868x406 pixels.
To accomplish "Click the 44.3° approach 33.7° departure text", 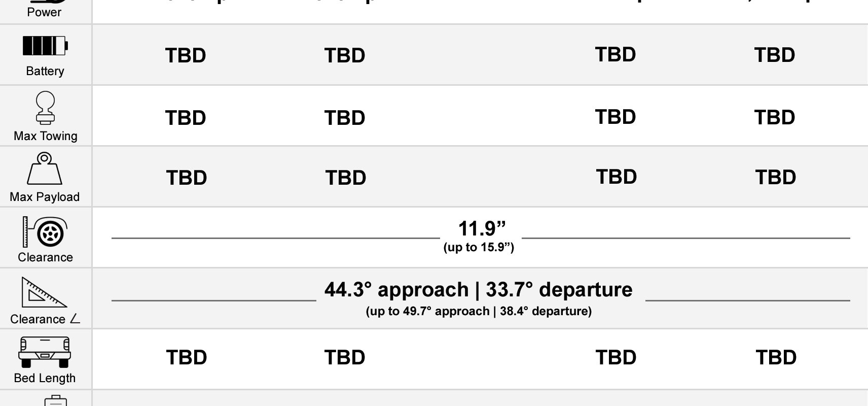I will [x=479, y=290].
